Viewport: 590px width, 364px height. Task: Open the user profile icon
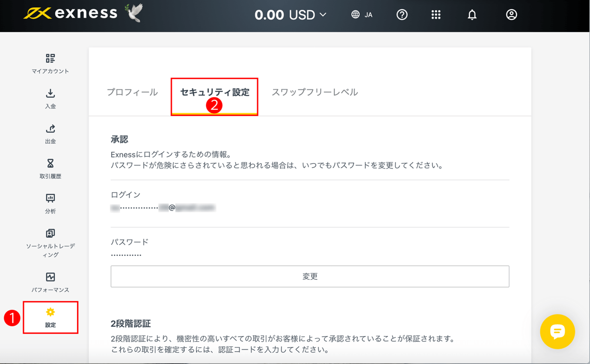(511, 15)
